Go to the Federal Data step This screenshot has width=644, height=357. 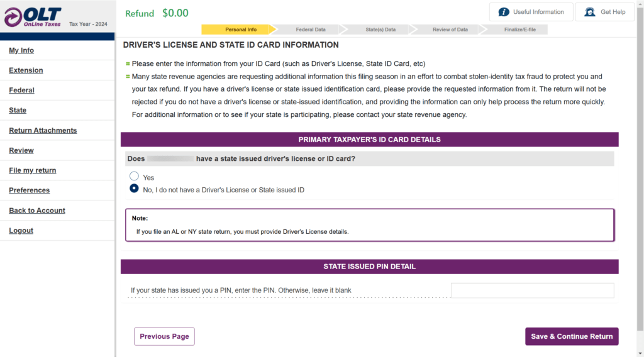pyautogui.click(x=311, y=30)
